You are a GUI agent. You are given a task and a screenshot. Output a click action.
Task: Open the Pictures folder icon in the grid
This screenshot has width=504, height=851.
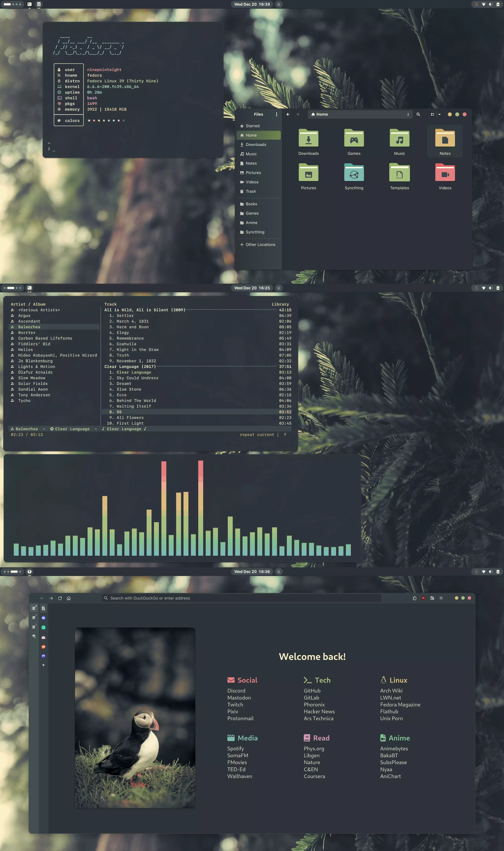[308, 173]
